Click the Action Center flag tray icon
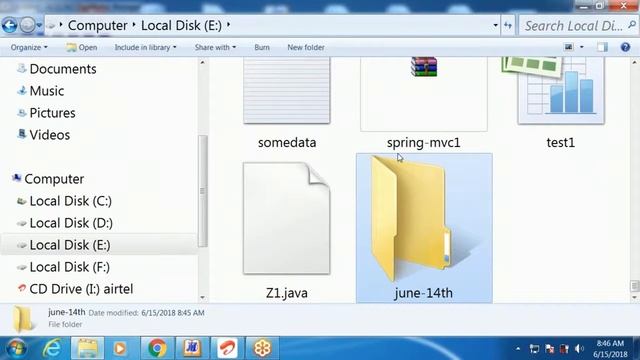 coord(549,349)
